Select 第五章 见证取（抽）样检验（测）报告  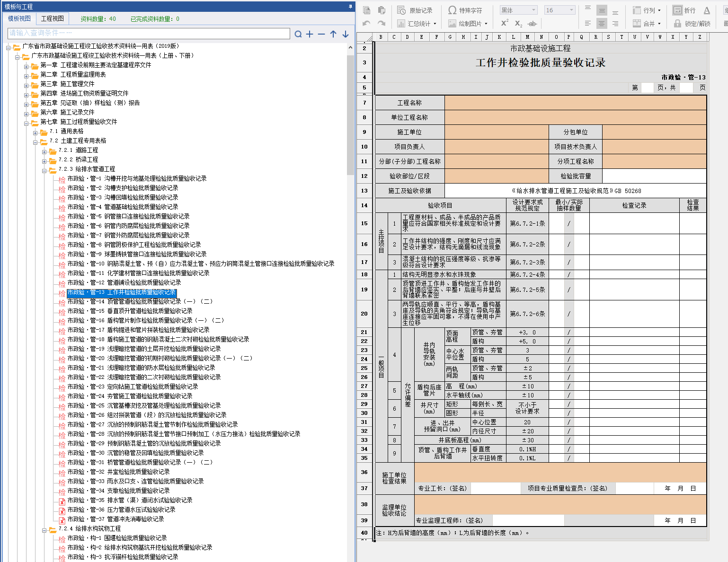point(90,103)
